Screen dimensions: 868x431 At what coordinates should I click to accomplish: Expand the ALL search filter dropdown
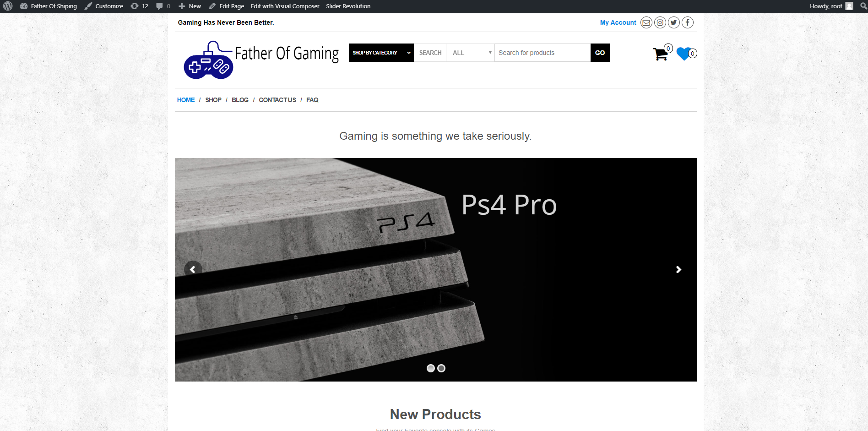pos(470,52)
